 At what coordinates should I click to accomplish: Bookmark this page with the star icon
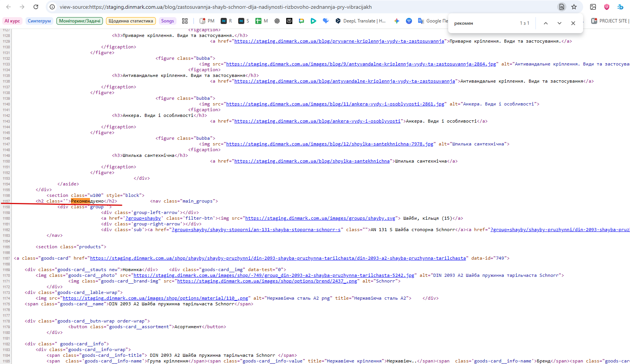click(574, 7)
